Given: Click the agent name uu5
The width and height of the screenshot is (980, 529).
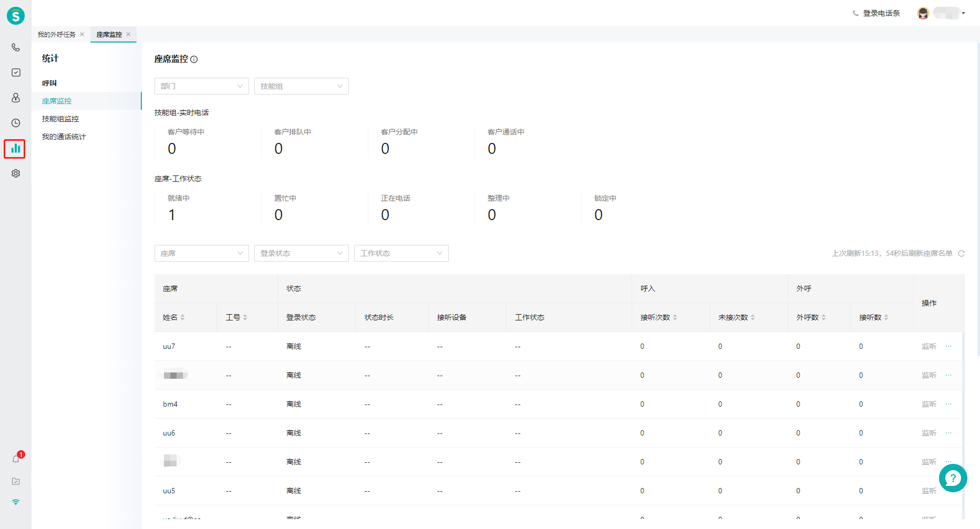Looking at the screenshot, I should (169, 491).
